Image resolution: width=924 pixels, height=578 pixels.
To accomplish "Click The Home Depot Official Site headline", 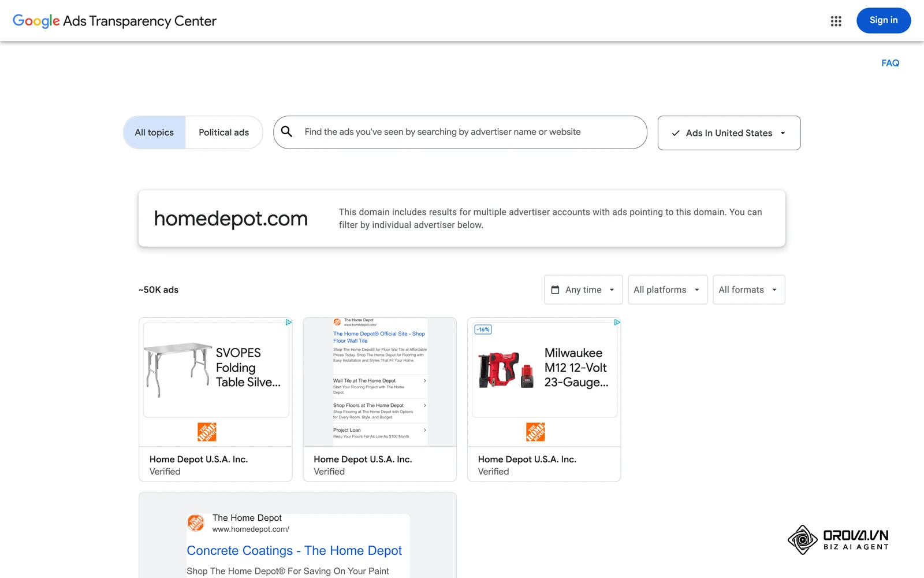I will click(x=379, y=337).
